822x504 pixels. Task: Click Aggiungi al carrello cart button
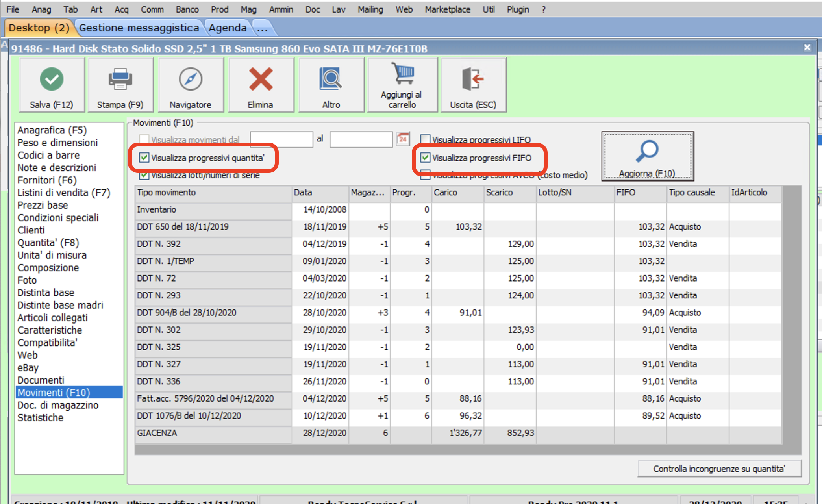pyautogui.click(x=402, y=85)
